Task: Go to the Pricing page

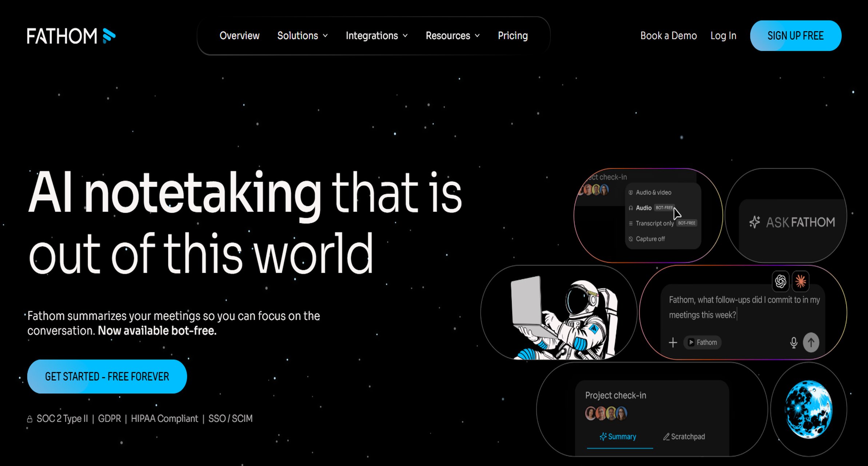Action: (513, 36)
